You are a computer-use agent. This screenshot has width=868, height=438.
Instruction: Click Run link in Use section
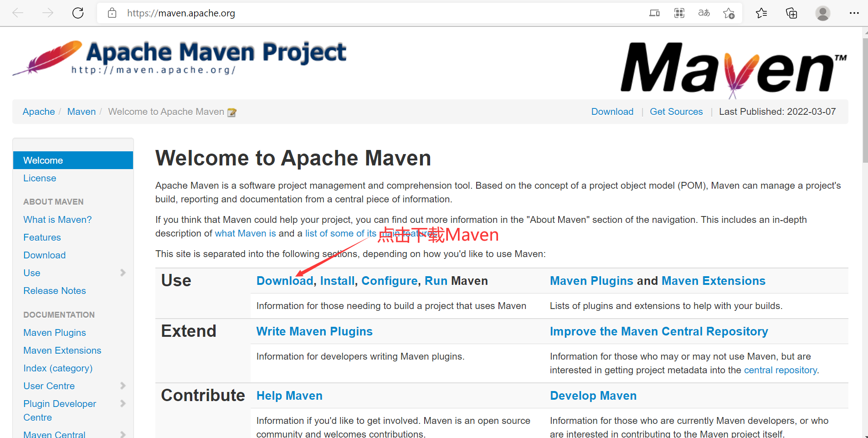[x=436, y=281]
